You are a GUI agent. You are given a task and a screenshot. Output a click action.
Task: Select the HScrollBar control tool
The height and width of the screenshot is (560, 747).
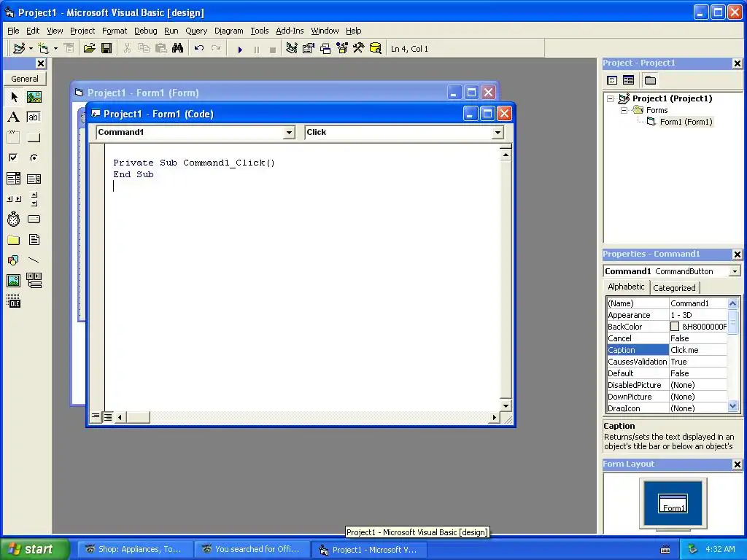[x=14, y=199]
